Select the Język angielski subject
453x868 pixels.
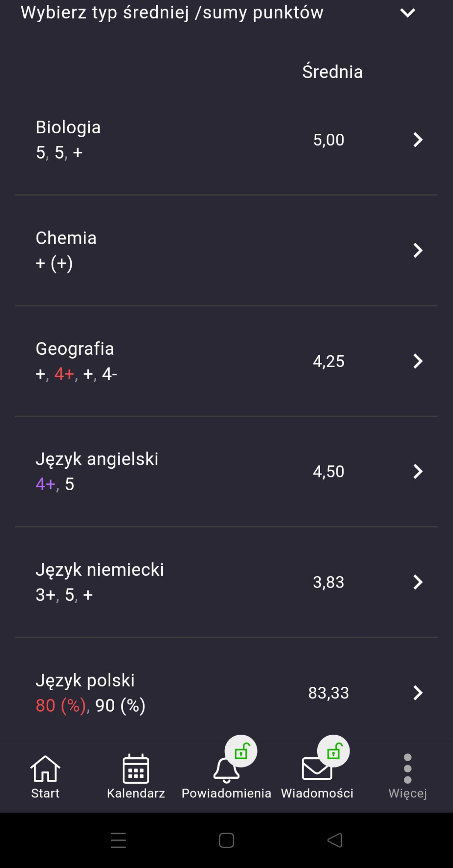pyautogui.click(x=97, y=459)
